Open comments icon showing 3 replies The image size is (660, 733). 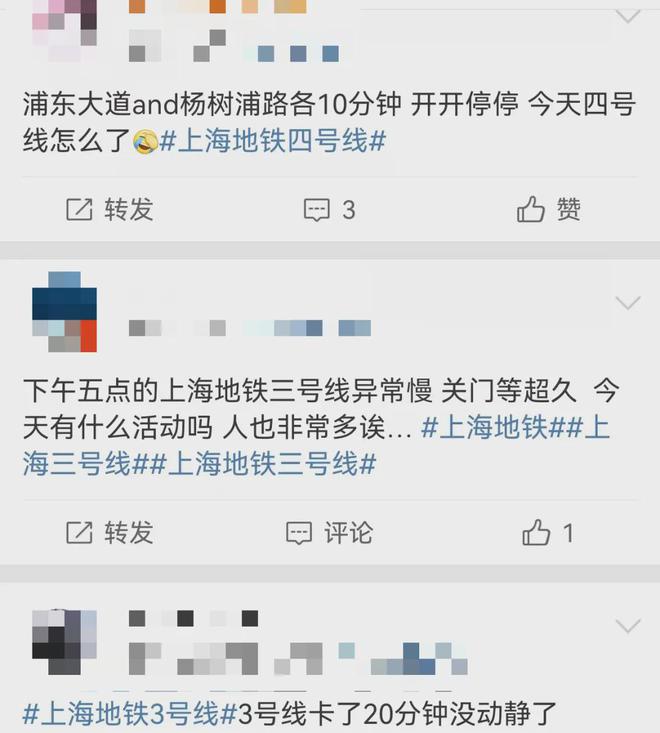click(x=316, y=209)
